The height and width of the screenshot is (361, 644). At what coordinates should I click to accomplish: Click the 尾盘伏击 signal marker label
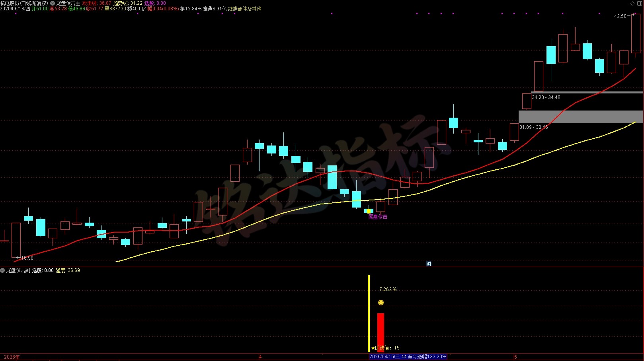tap(378, 217)
